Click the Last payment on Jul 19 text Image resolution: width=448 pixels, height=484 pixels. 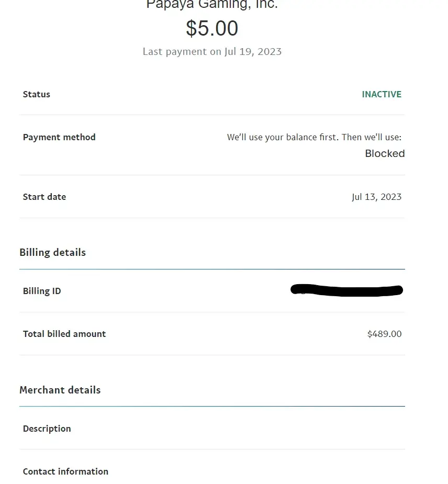212,52
